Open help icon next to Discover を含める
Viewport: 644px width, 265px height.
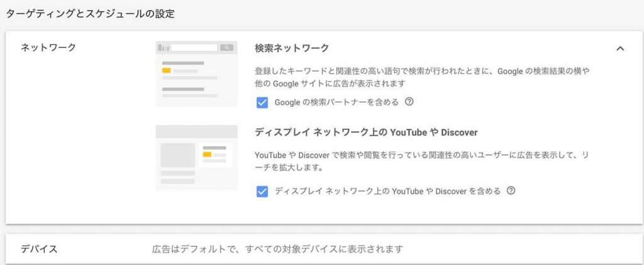(x=511, y=191)
